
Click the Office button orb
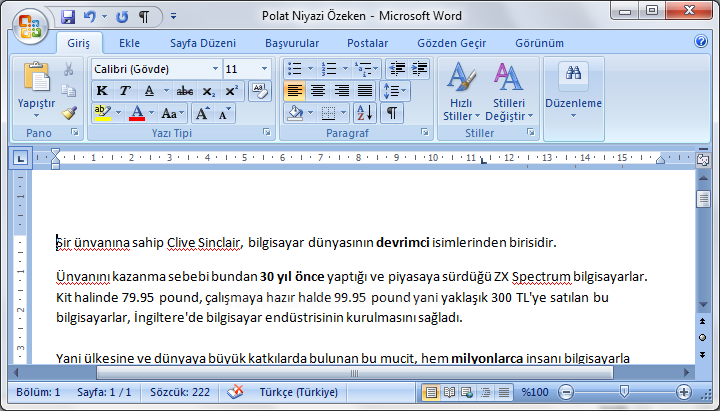(x=30, y=27)
